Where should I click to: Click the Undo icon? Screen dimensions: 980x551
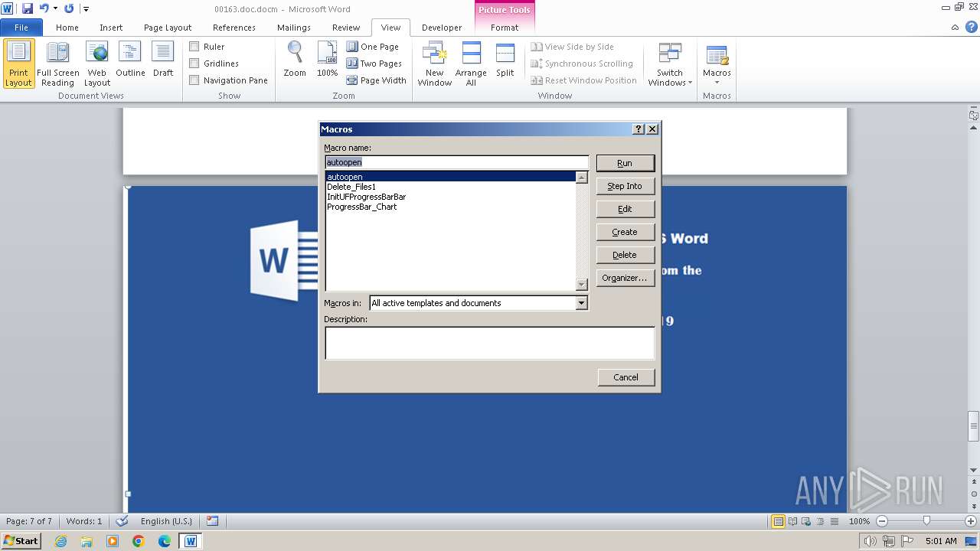click(44, 8)
